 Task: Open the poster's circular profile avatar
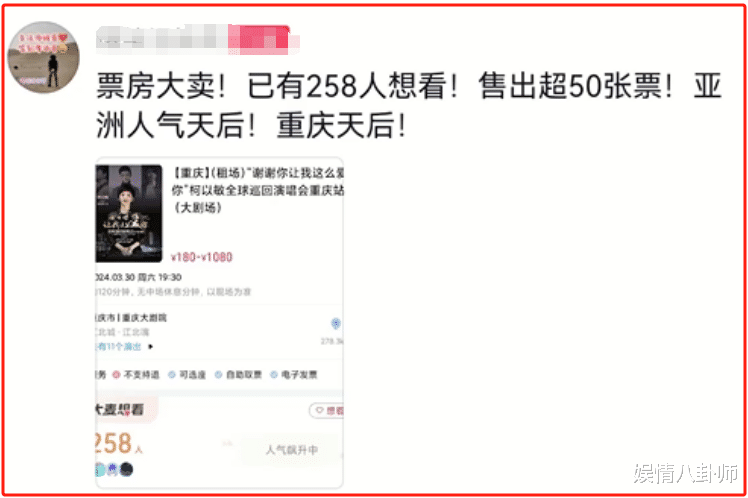[43, 57]
